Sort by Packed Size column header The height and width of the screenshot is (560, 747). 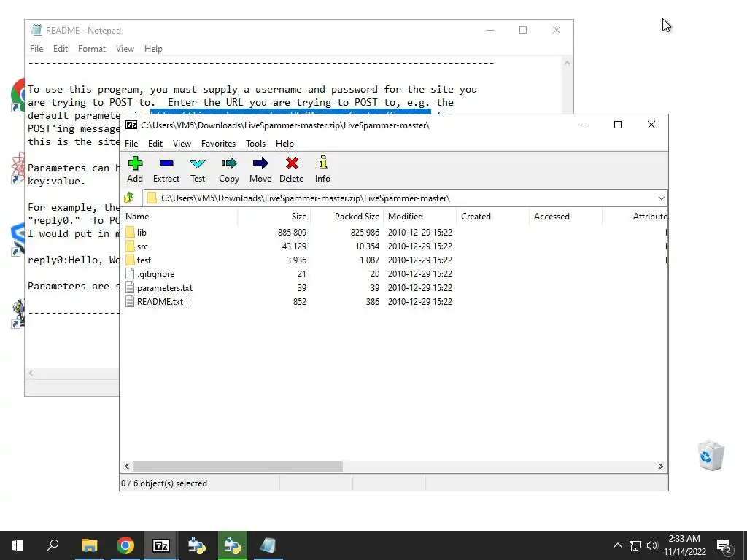tap(347, 216)
